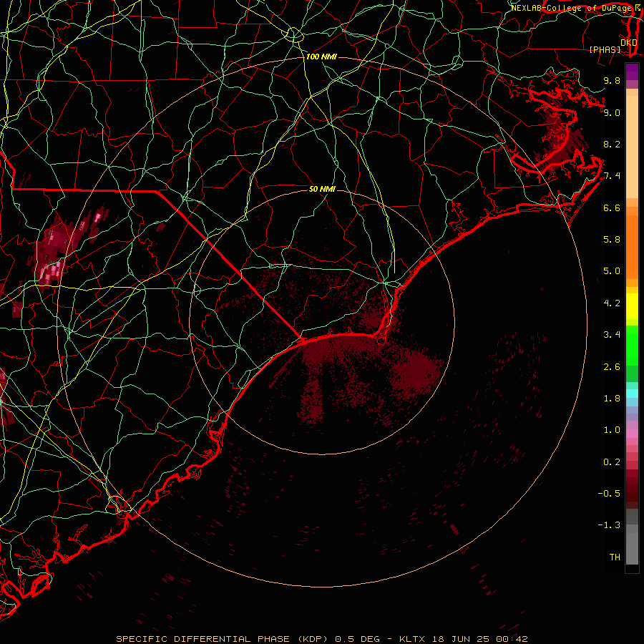Click the -1.3 value on the color scale
644x644 pixels.
pos(609,525)
